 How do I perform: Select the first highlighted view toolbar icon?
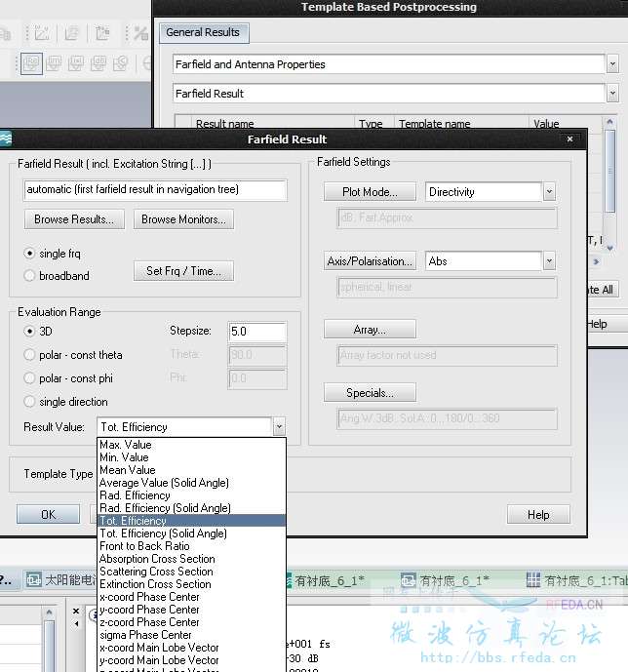32,63
